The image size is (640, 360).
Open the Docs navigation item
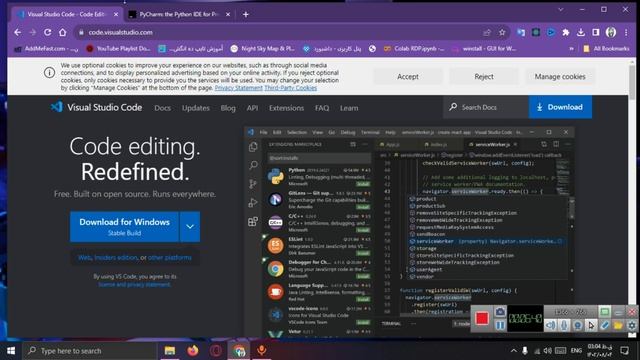coord(162,108)
